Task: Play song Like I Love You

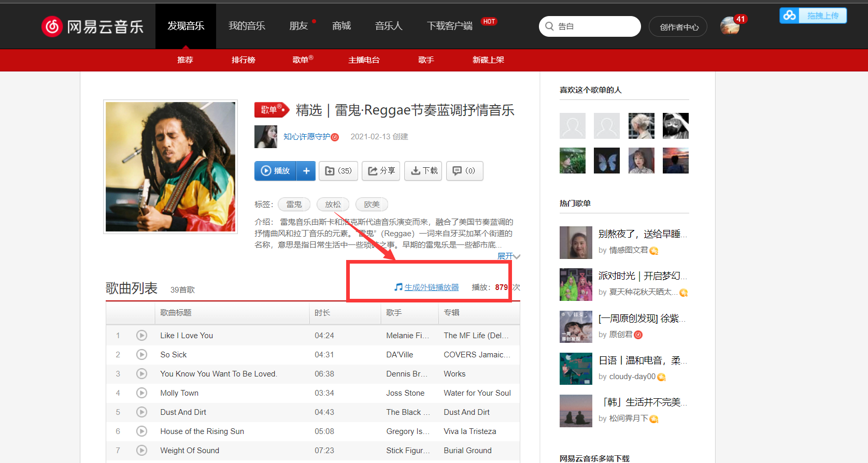Action: 141,335
